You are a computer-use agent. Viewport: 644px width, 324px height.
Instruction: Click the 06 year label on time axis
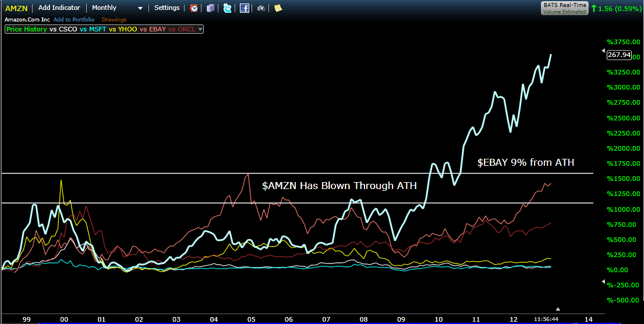pyautogui.click(x=289, y=319)
